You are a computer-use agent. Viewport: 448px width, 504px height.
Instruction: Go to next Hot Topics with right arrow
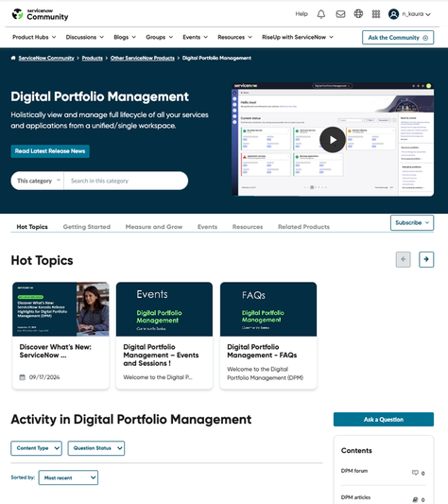point(426,259)
